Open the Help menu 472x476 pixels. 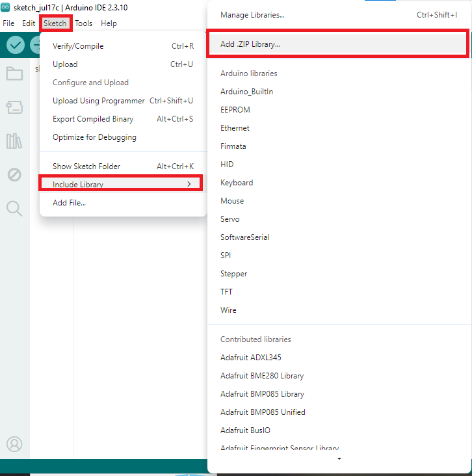coord(109,23)
